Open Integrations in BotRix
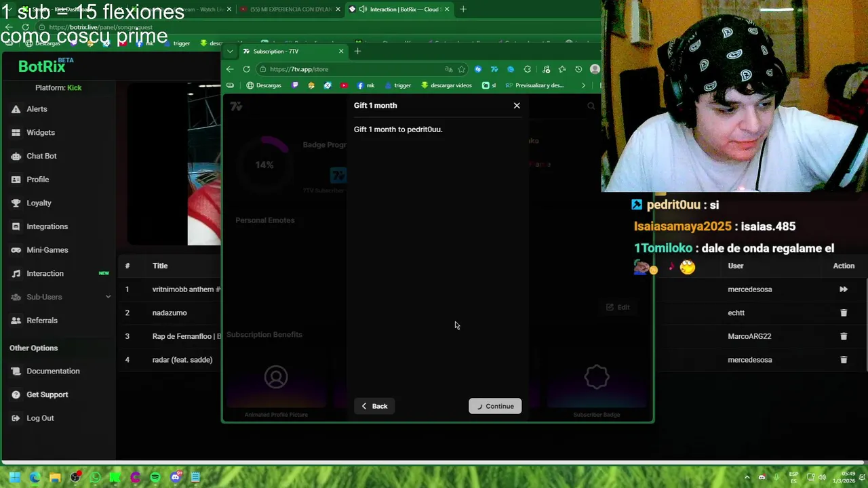The image size is (868, 488). click(47, 226)
